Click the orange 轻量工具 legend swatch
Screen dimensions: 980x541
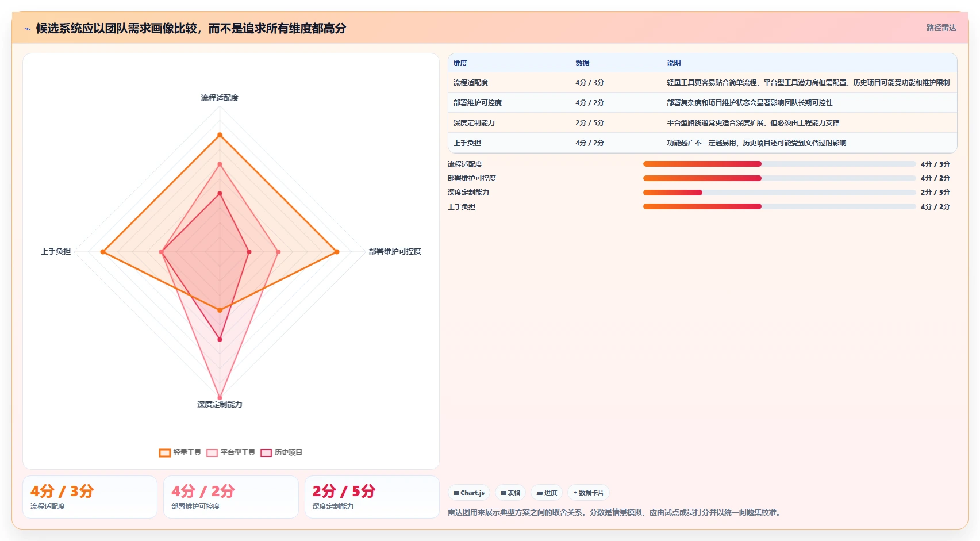(164, 452)
